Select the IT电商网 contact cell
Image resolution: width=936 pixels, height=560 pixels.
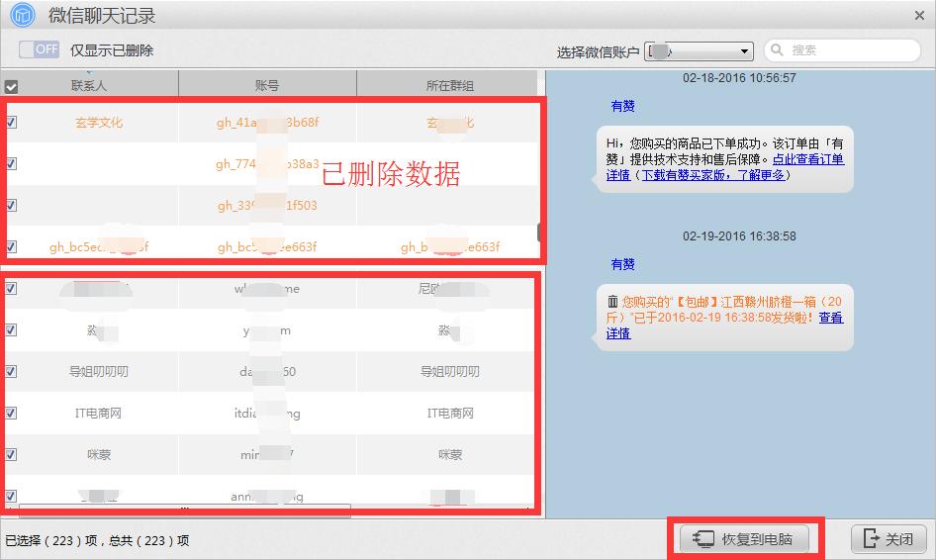(99, 414)
